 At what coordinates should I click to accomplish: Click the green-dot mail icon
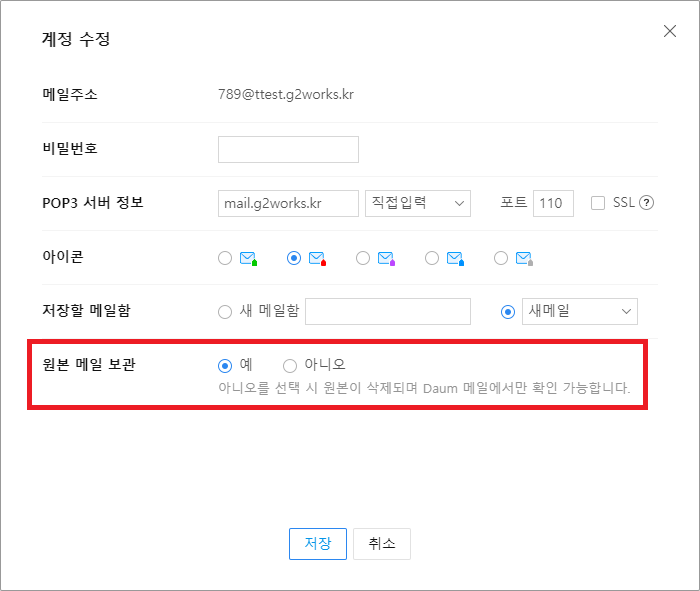click(248, 258)
